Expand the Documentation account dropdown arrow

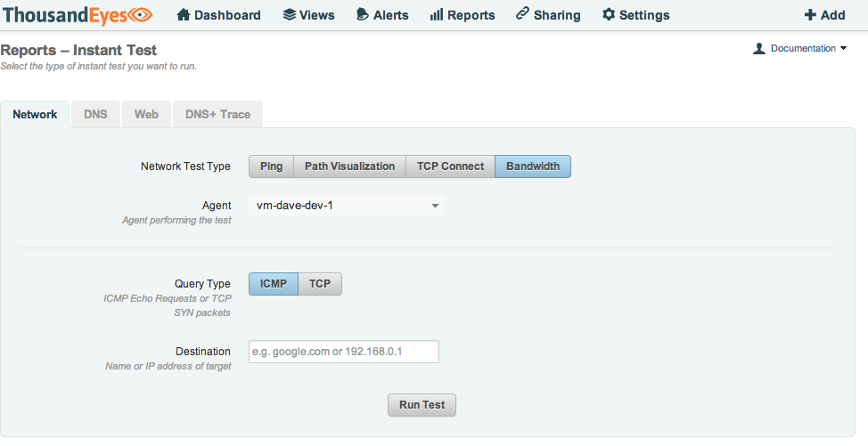coord(844,49)
